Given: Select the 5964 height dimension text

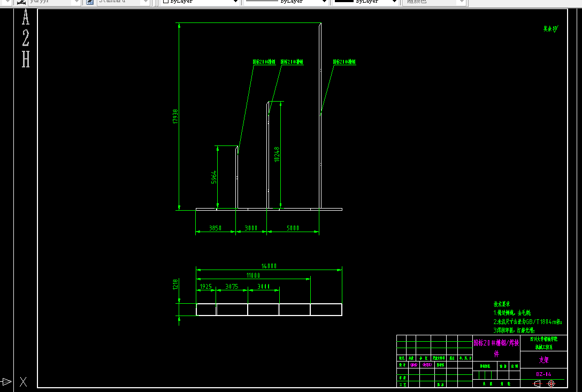Looking at the screenshot, I should coord(214,177).
